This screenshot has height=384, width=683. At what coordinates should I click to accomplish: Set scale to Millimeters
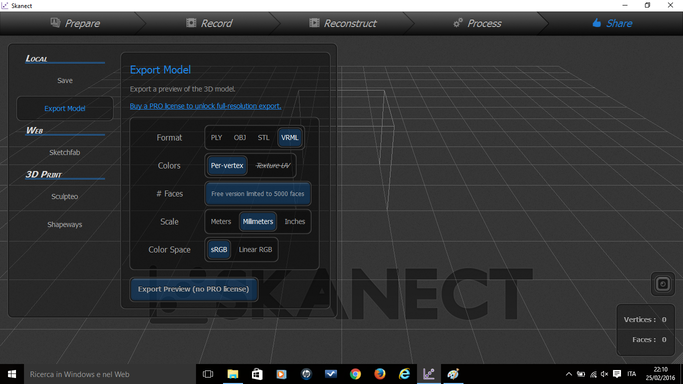[x=258, y=222]
